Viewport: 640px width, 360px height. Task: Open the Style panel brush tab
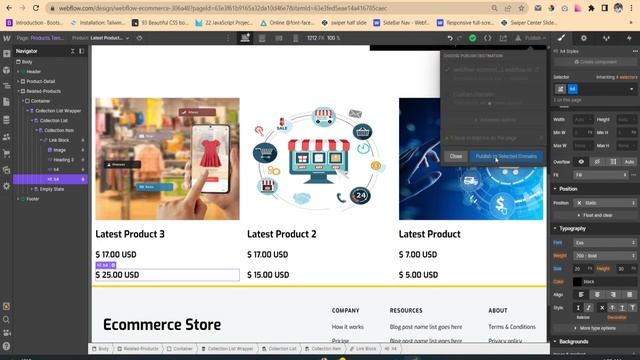561,38
